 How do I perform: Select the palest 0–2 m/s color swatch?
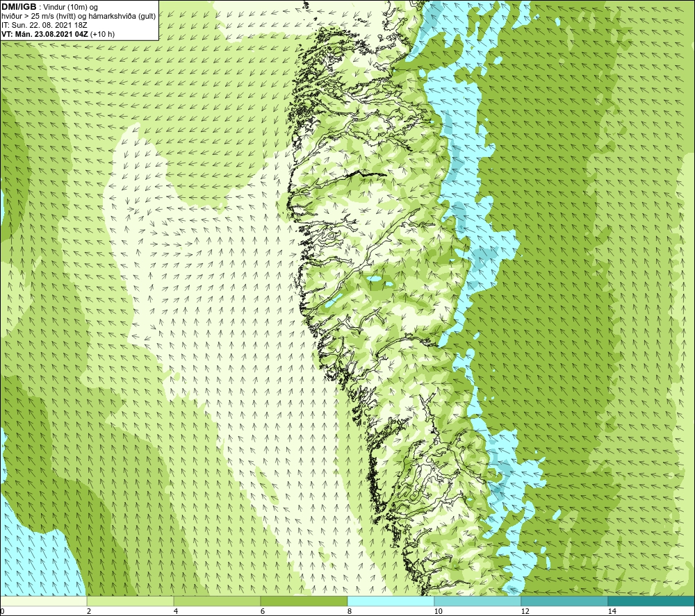click(x=43, y=601)
